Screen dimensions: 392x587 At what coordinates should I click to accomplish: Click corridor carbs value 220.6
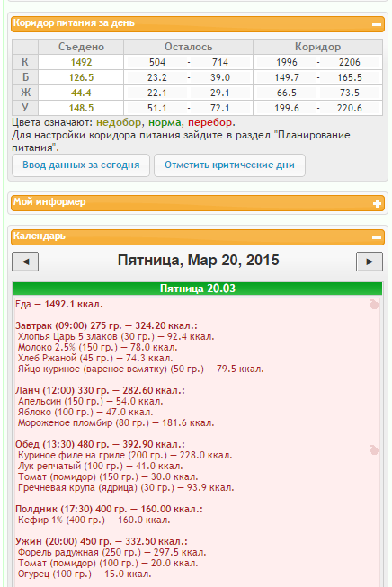pos(350,108)
